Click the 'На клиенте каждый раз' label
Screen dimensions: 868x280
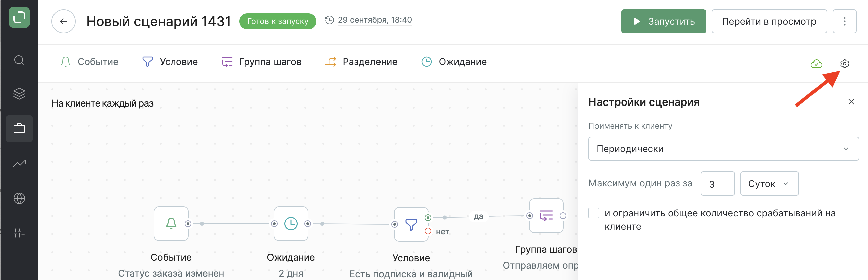[x=102, y=103]
